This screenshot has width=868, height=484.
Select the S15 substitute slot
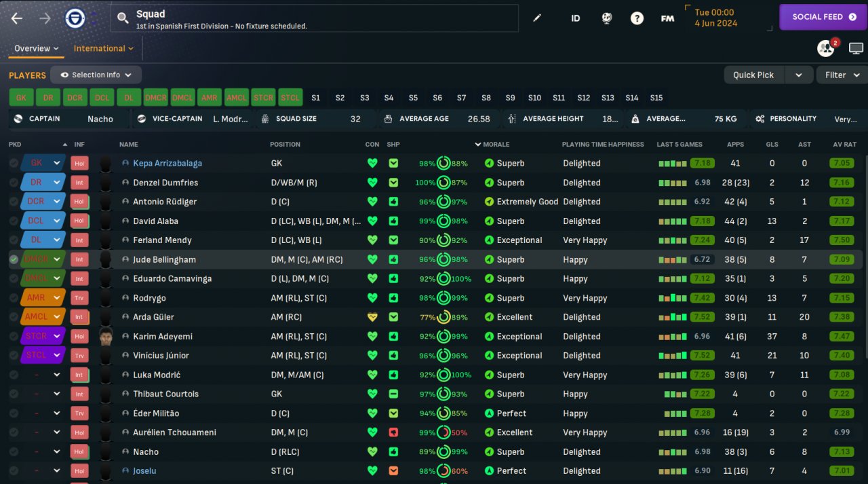pyautogui.click(x=656, y=98)
